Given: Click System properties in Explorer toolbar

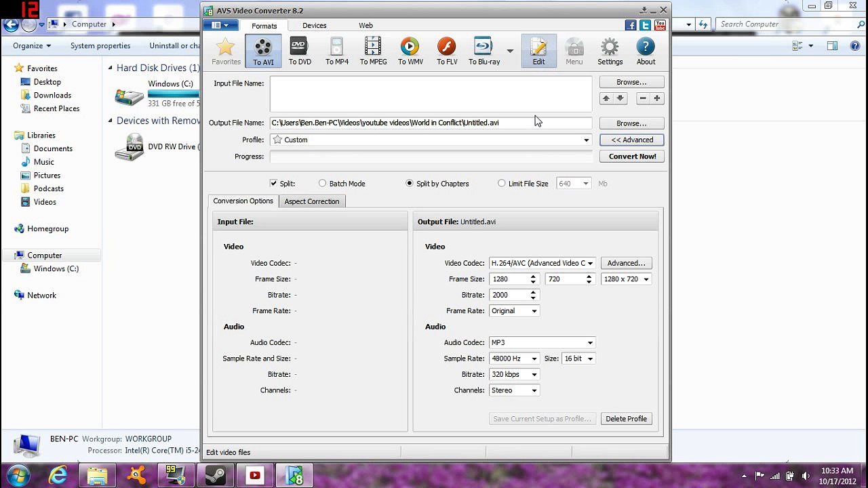Looking at the screenshot, I should tap(100, 45).
